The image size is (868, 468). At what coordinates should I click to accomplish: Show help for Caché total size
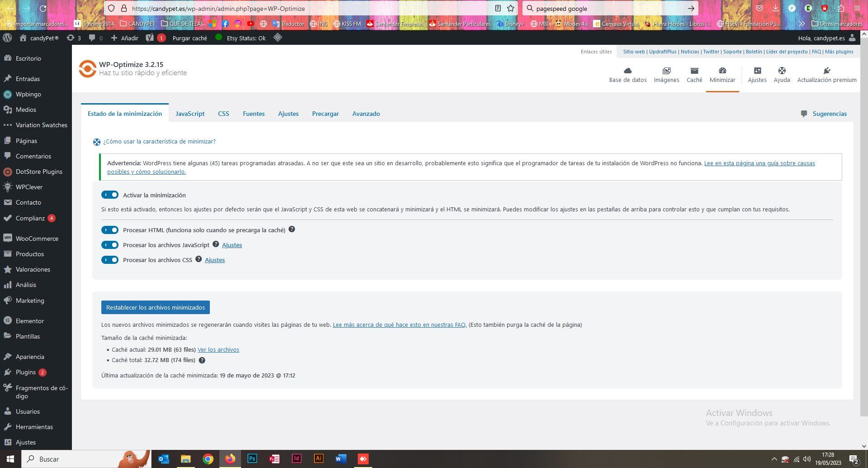click(x=202, y=360)
